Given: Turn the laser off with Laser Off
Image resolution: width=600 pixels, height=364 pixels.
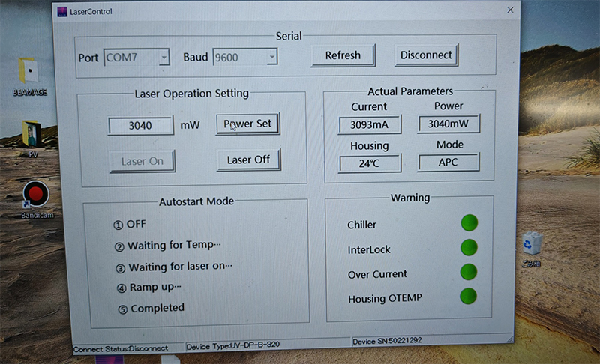Looking at the screenshot, I should pyautogui.click(x=248, y=160).
